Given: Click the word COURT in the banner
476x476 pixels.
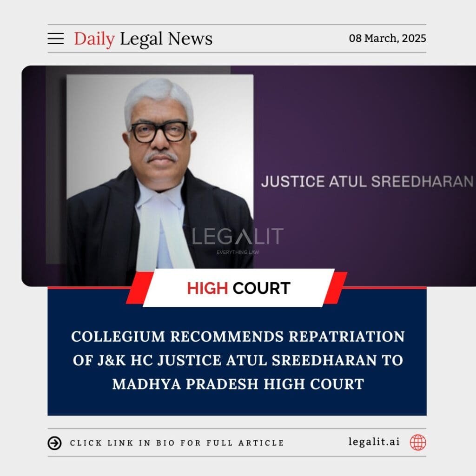Looking at the screenshot, I should coord(261,288).
